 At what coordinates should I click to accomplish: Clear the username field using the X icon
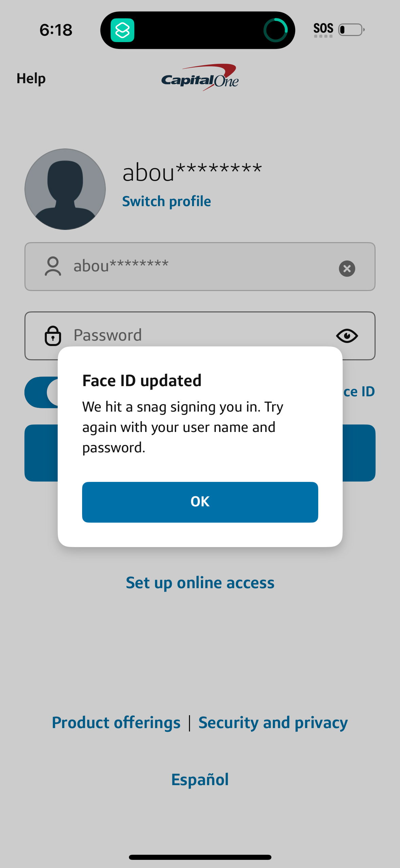tap(347, 269)
